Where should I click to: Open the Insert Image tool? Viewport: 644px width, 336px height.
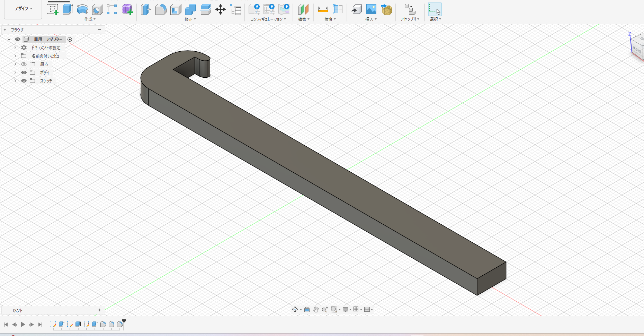pyautogui.click(x=371, y=9)
